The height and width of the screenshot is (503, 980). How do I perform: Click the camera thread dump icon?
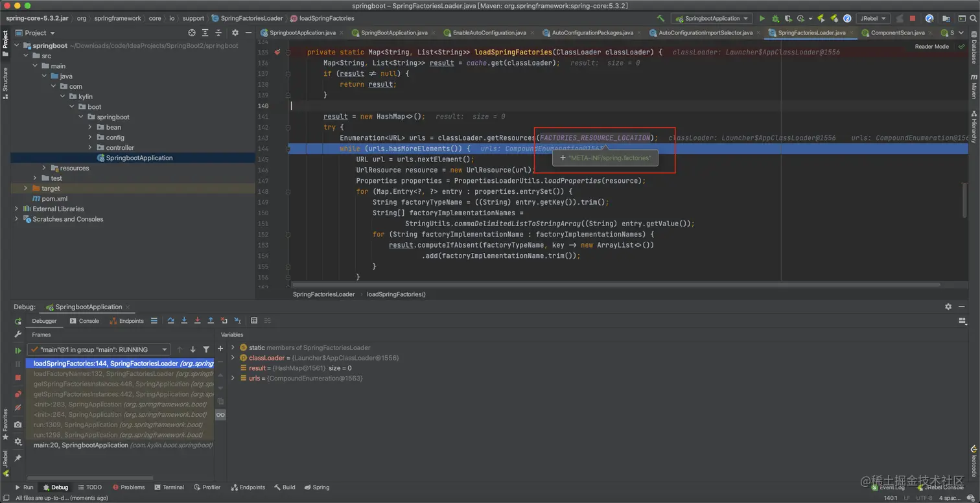click(x=17, y=425)
